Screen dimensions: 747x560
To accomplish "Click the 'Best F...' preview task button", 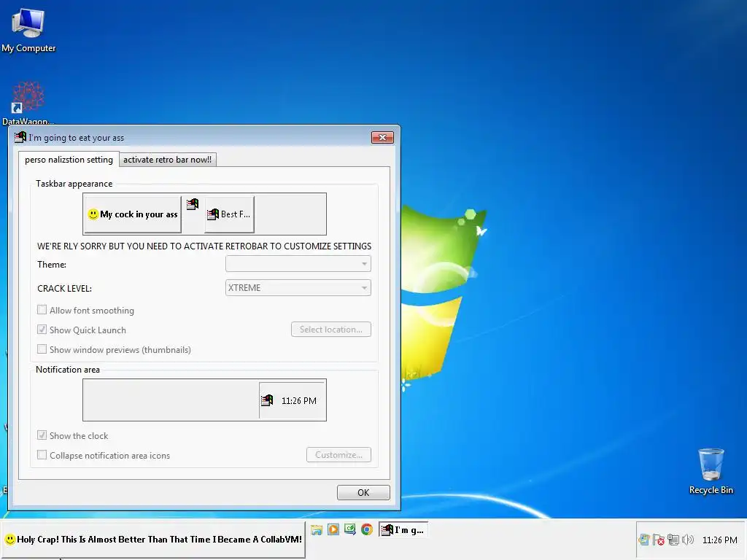I will 229,214.
